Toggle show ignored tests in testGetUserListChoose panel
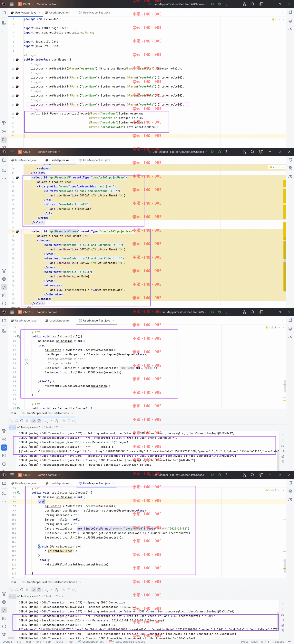Viewport: 294px width, 644px height. pyautogui.click(x=39, y=590)
